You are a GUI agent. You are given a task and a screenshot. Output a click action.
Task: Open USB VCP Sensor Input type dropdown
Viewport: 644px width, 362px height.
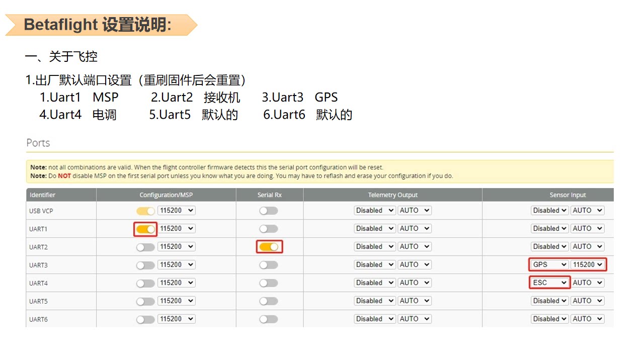[549, 211]
